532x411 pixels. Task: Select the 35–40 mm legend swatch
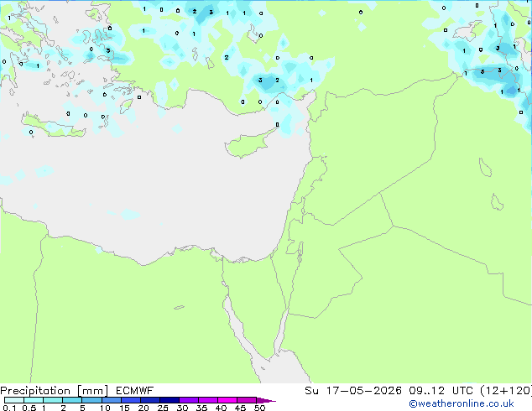[207, 400]
